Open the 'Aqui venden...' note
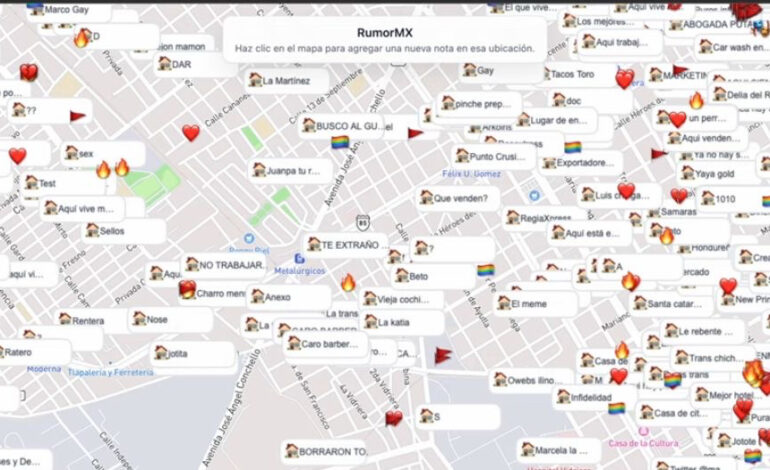770x470 pixels. click(x=706, y=138)
